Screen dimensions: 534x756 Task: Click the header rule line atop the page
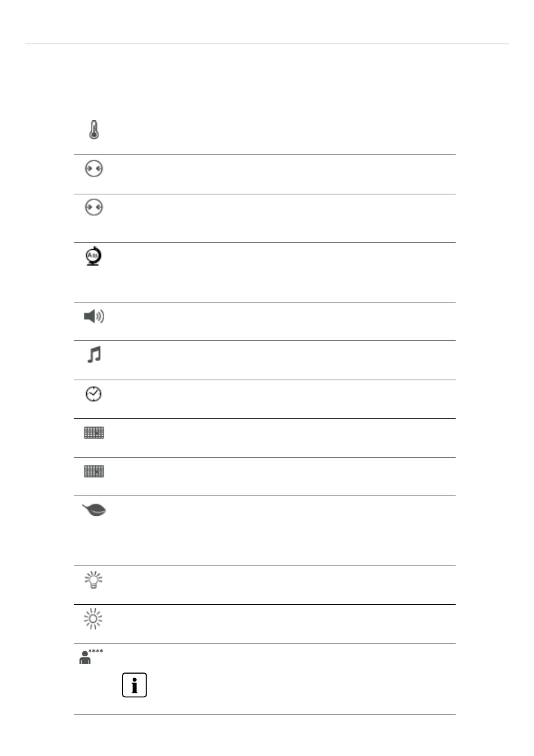[x=267, y=44]
